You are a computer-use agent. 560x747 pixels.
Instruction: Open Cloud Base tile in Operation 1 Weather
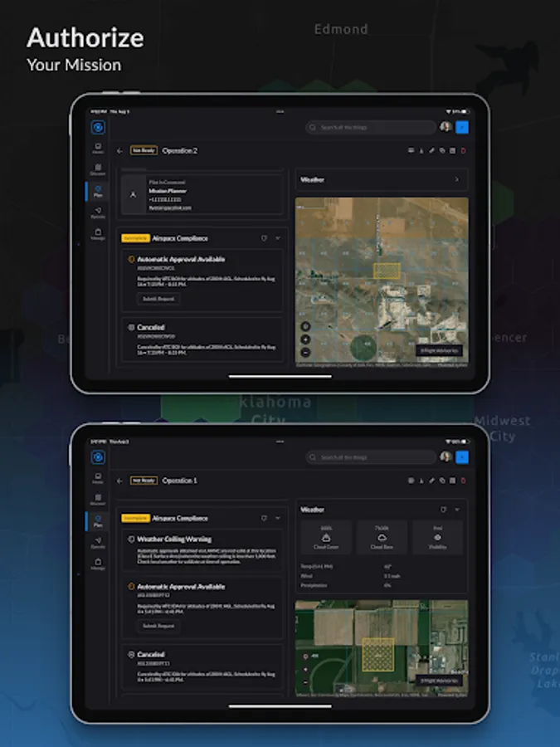(382, 537)
